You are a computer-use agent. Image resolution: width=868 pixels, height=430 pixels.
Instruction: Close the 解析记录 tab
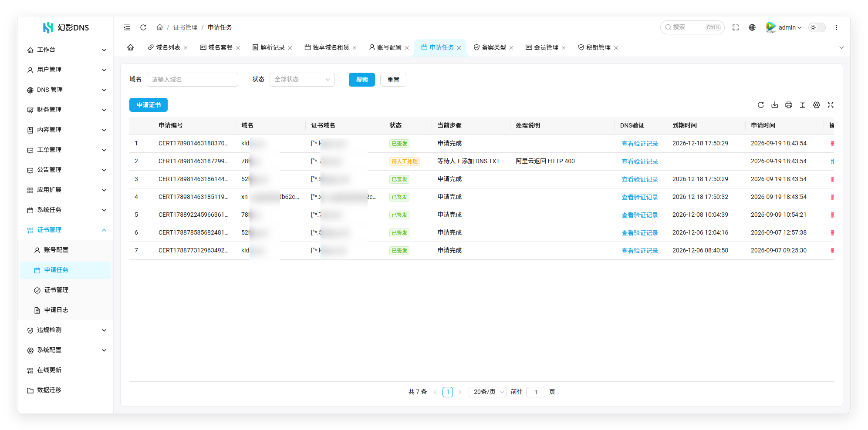[x=290, y=48]
